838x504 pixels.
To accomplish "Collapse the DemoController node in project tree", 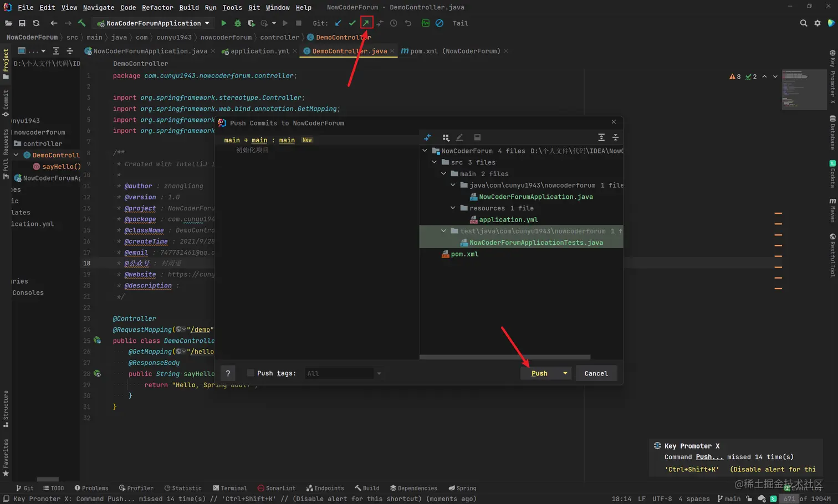I will pyautogui.click(x=16, y=155).
